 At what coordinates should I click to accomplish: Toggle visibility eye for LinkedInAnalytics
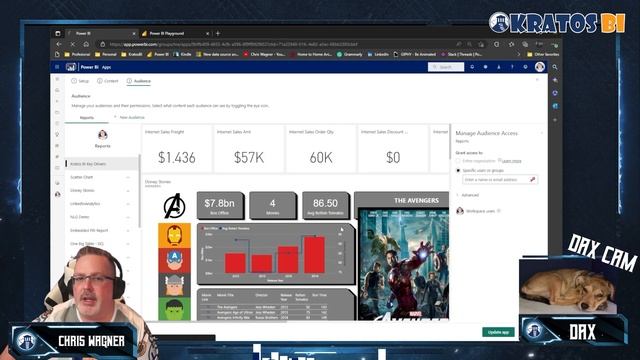click(128, 204)
